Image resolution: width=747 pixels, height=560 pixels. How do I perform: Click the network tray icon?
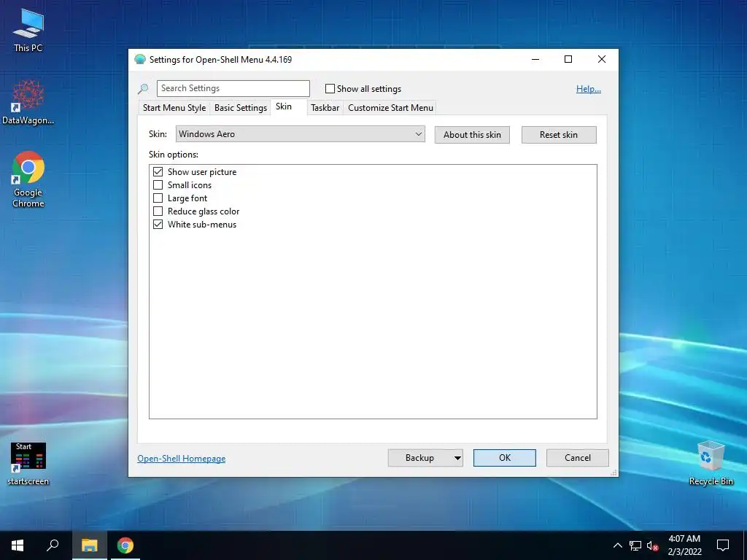tap(635, 545)
